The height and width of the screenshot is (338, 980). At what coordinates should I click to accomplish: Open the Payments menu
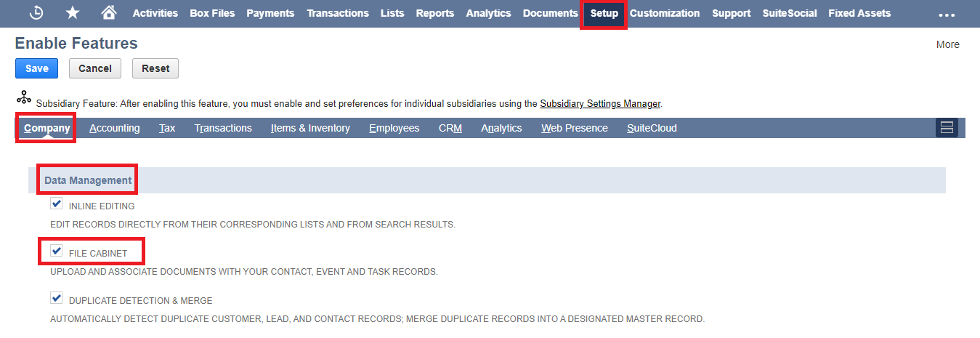pos(270,13)
